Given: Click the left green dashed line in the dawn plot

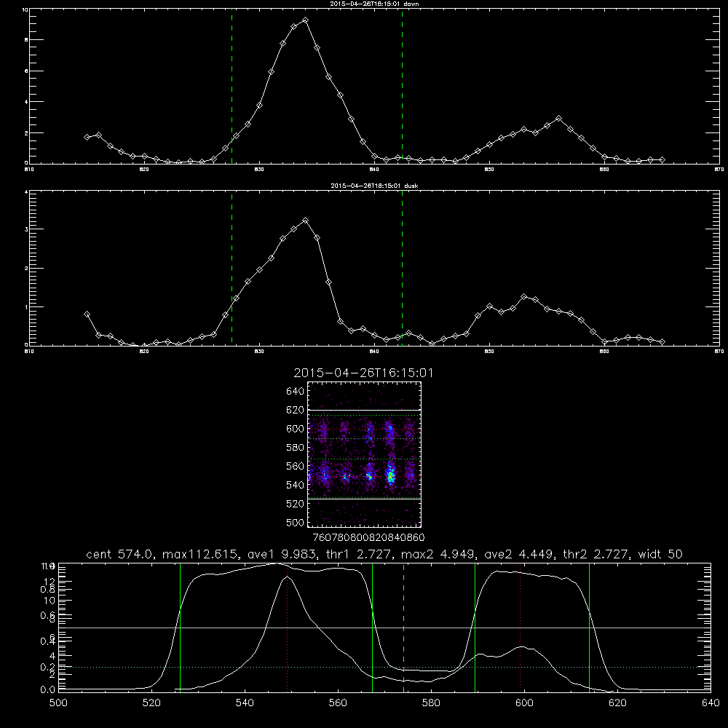Looking at the screenshot, I should [x=232, y=87].
